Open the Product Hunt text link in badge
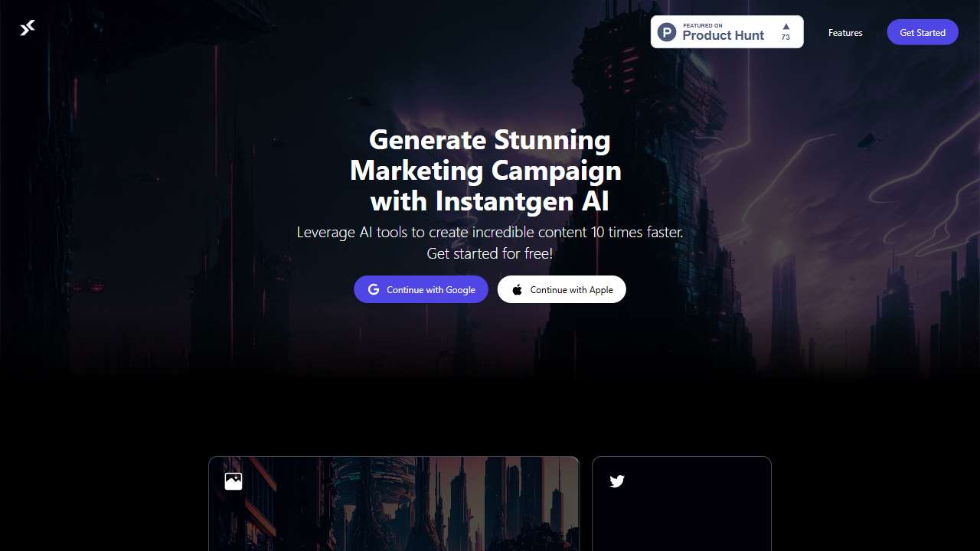This screenshot has width=980, height=551. 723,35
